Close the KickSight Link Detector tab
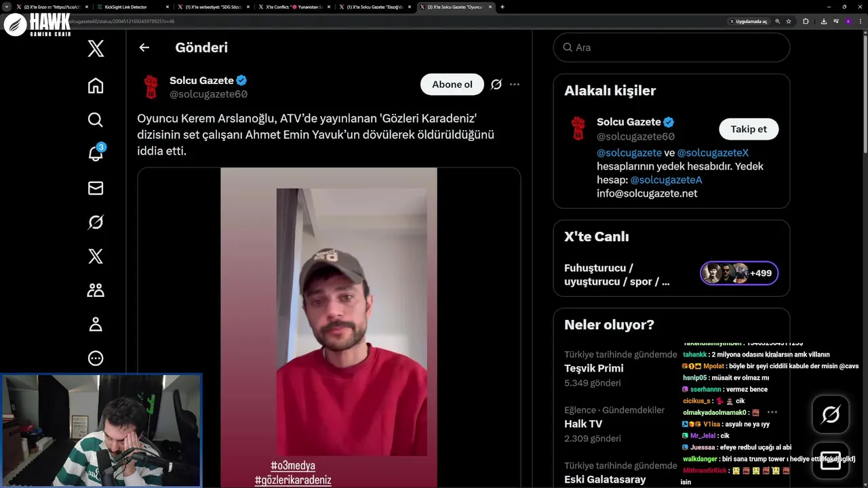The width and height of the screenshot is (868, 488). click(167, 7)
